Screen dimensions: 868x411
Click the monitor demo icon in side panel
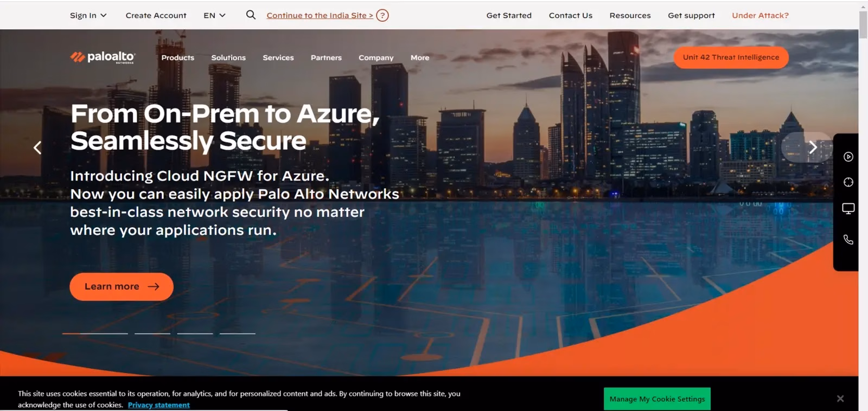click(848, 209)
